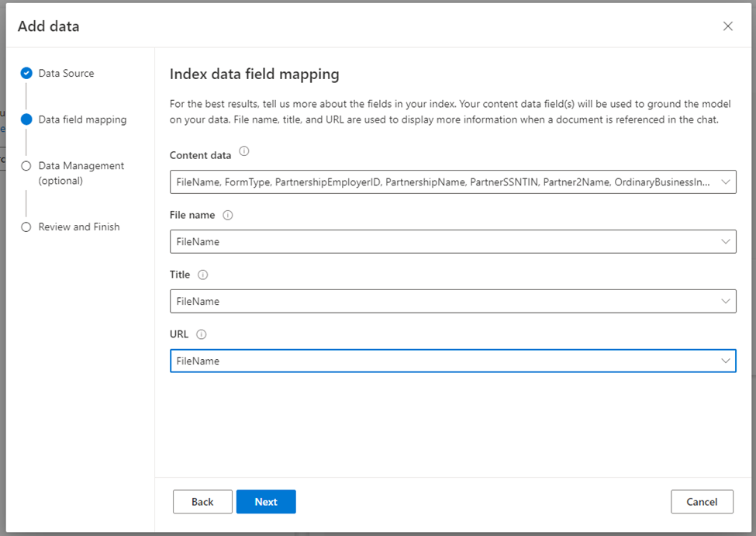The width and height of the screenshot is (756, 536).
Task: Select the Review and Finish step
Action: point(79,227)
